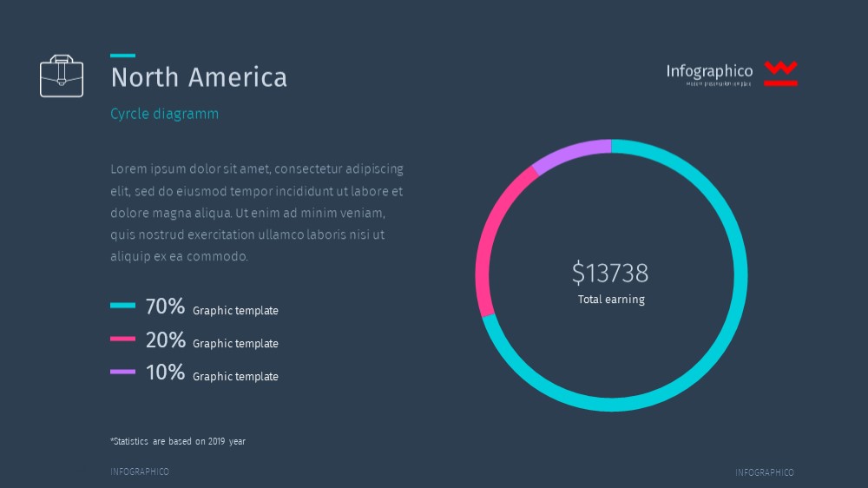Click the cyan segment of the donut chart
Image resolution: width=868 pixels, height=488 pixels.
point(740,275)
